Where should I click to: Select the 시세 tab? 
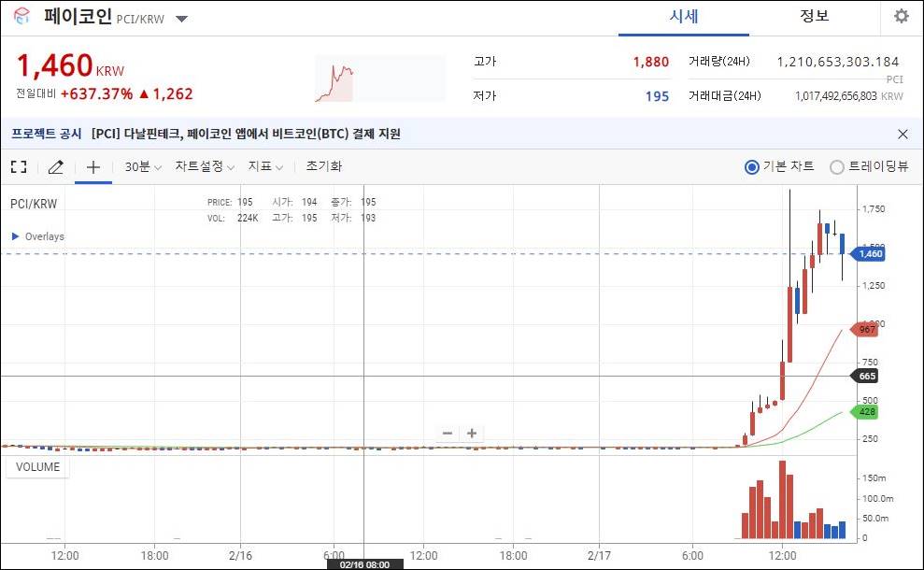(683, 16)
